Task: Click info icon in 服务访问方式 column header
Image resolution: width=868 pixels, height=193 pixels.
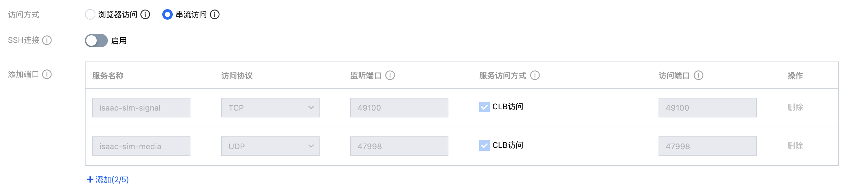Action: click(x=535, y=75)
